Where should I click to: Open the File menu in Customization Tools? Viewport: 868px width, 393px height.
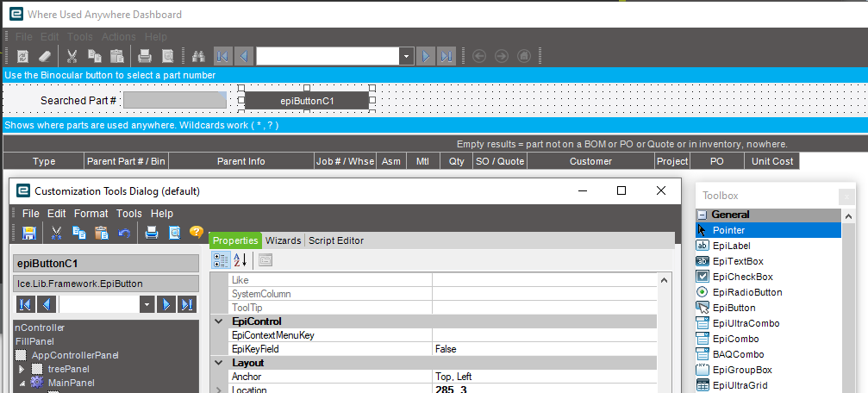click(x=30, y=214)
